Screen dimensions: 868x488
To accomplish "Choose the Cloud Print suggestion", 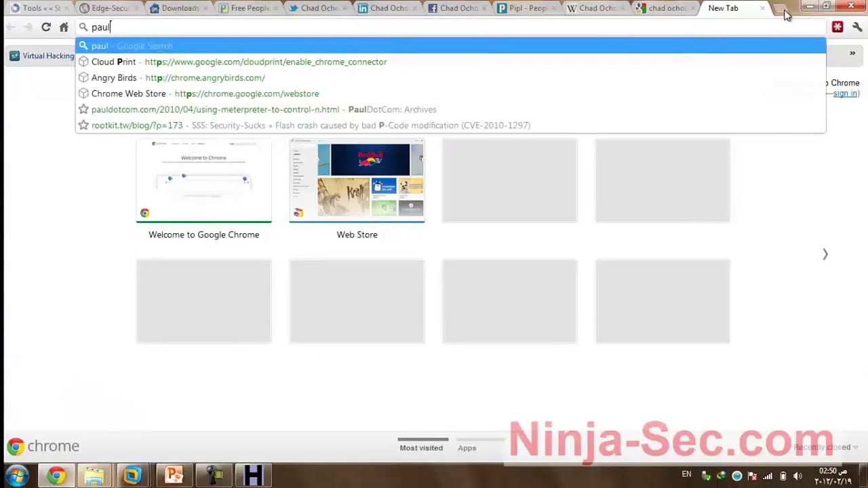I will [x=451, y=62].
